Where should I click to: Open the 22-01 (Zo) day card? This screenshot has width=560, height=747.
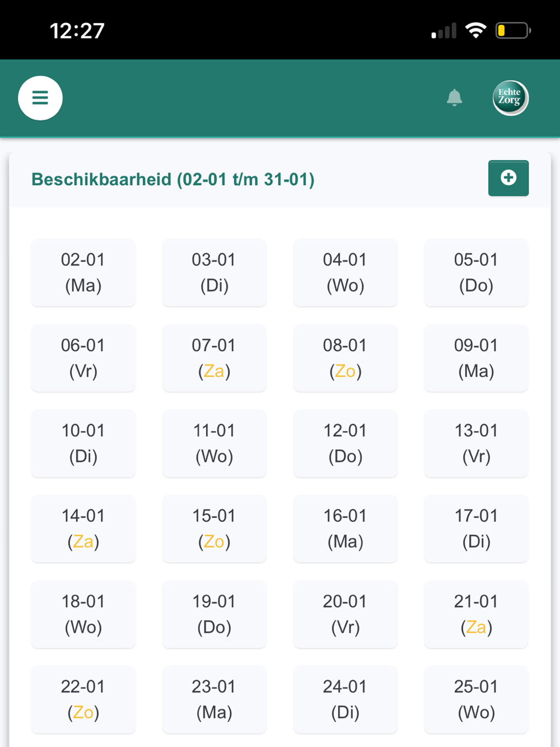point(83,699)
